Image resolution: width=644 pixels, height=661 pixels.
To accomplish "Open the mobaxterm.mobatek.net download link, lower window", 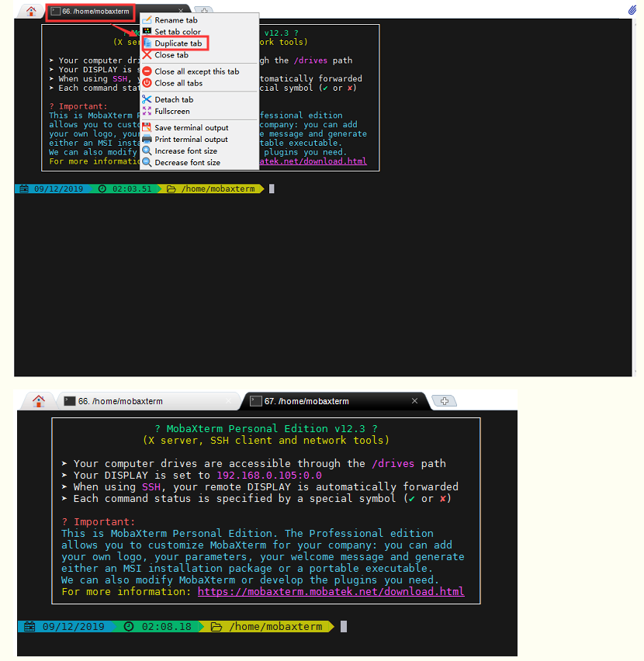I will point(331,591).
